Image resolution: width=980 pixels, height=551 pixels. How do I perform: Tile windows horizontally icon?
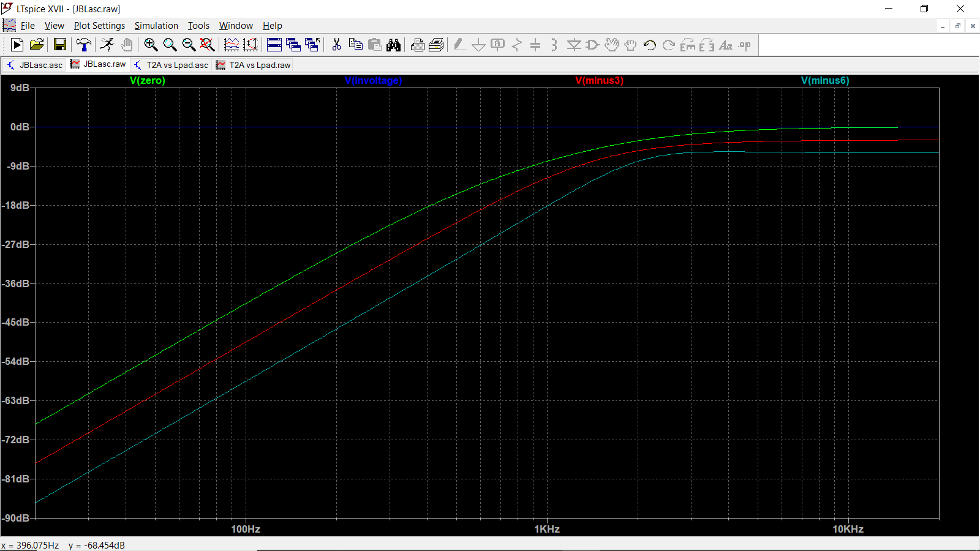coord(274,45)
